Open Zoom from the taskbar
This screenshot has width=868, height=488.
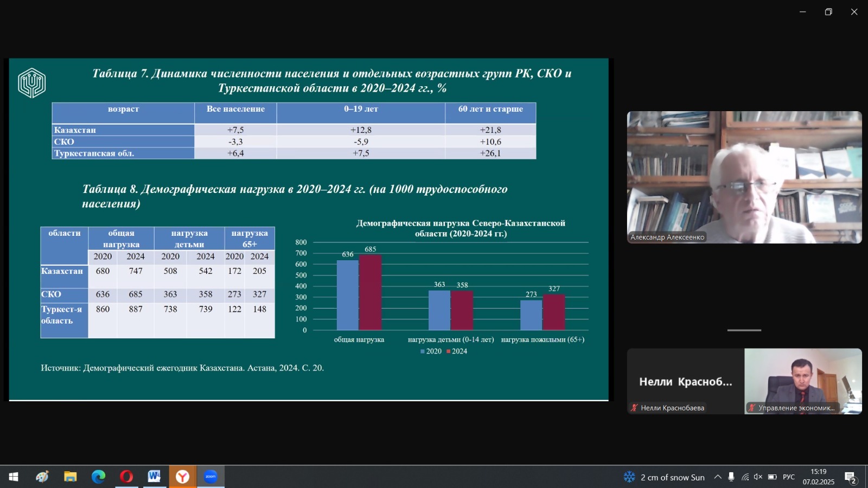pyautogui.click(x=210, y=477)
